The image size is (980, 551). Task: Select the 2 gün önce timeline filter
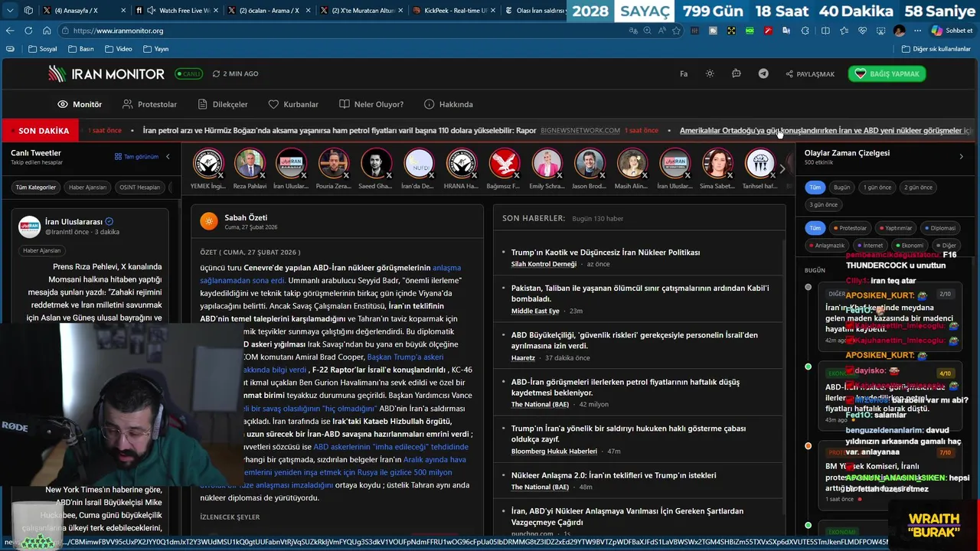point(918,187)
